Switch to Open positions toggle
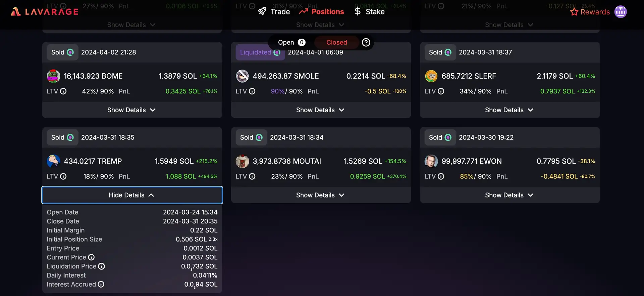This screenshot has height=296, width=644. coord(291,42)
